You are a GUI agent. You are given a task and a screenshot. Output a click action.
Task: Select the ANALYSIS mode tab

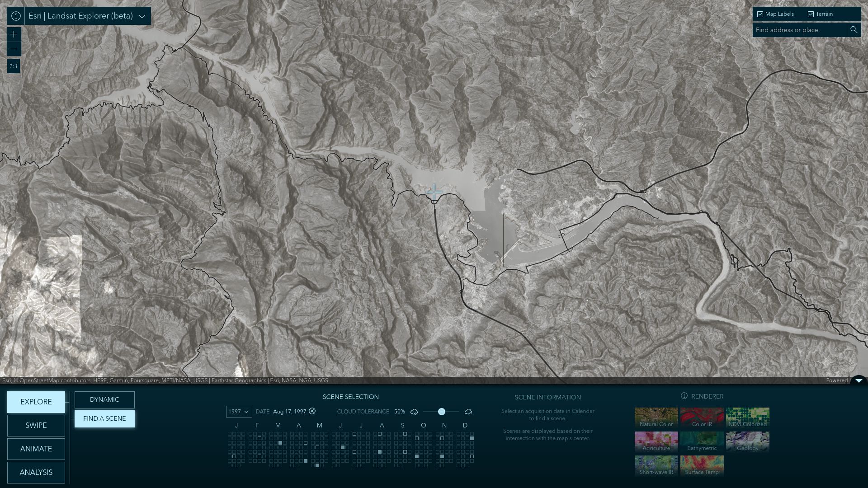36,472
